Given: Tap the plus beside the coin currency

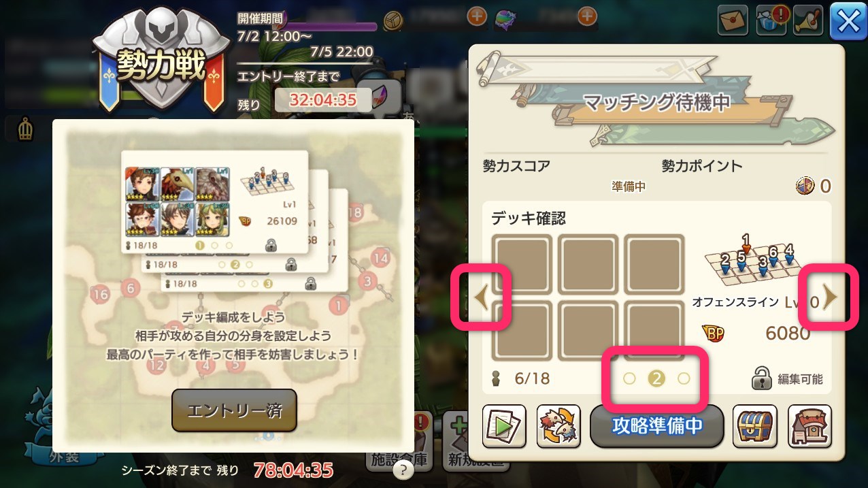Looking at the screenshot, I should tap(477, 16).
